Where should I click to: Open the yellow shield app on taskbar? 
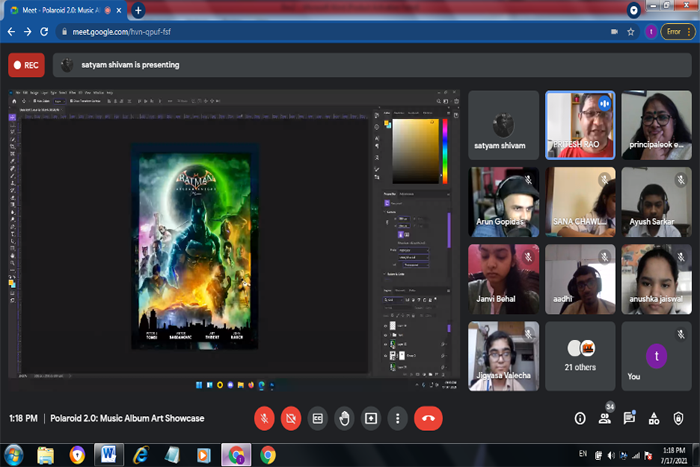pos(77,455)
